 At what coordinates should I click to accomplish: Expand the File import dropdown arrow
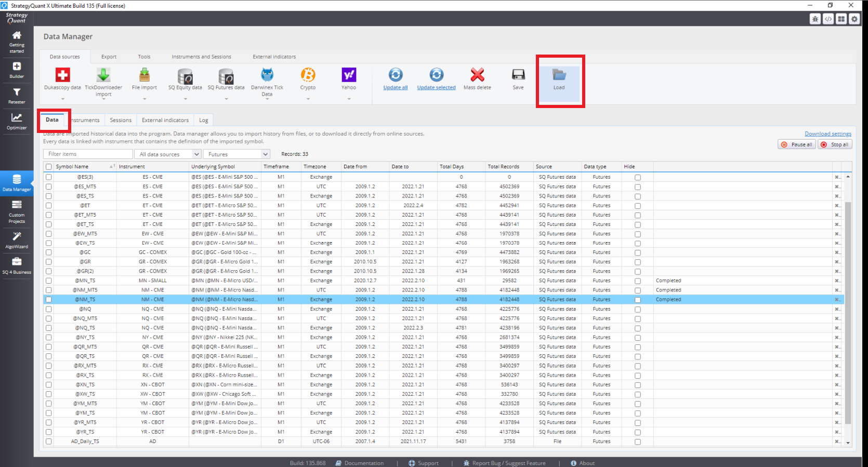(144, 99)
